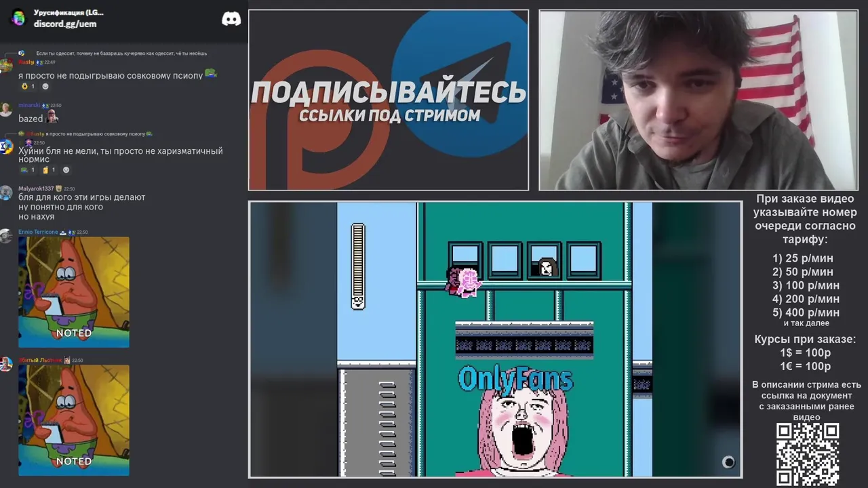The image size is (868, 488).
Task: Add reaction to Rusty's message
Action: click(45, 86)
